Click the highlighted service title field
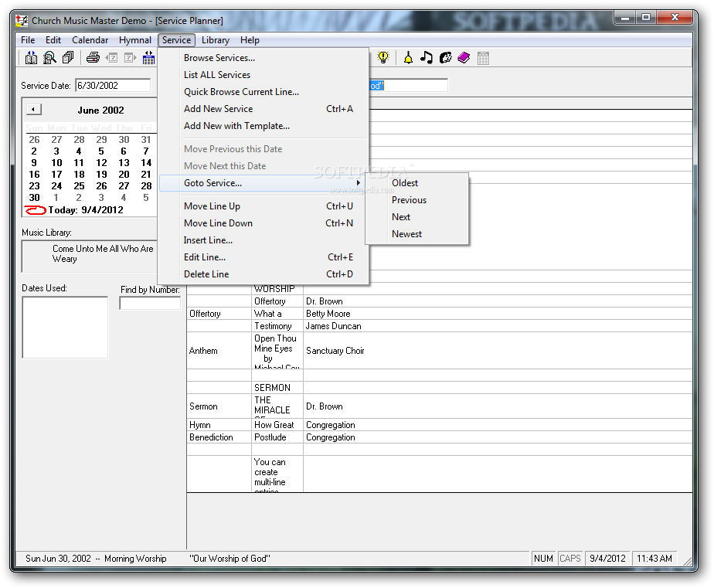 [408, 86]
